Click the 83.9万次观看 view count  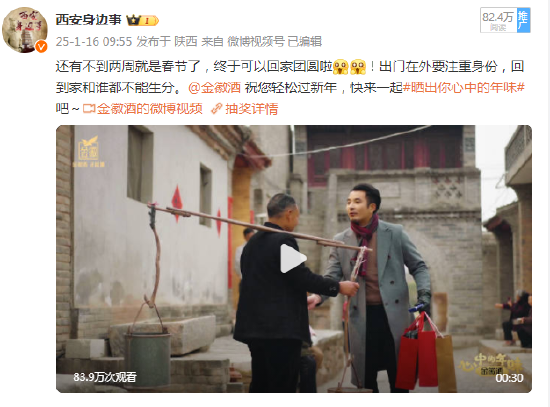click(105, 377)
